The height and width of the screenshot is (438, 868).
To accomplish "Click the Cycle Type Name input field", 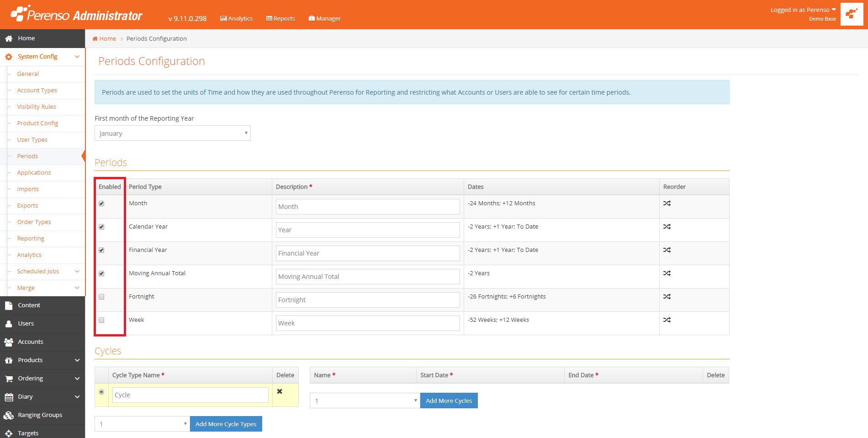I will click(191, 395).
